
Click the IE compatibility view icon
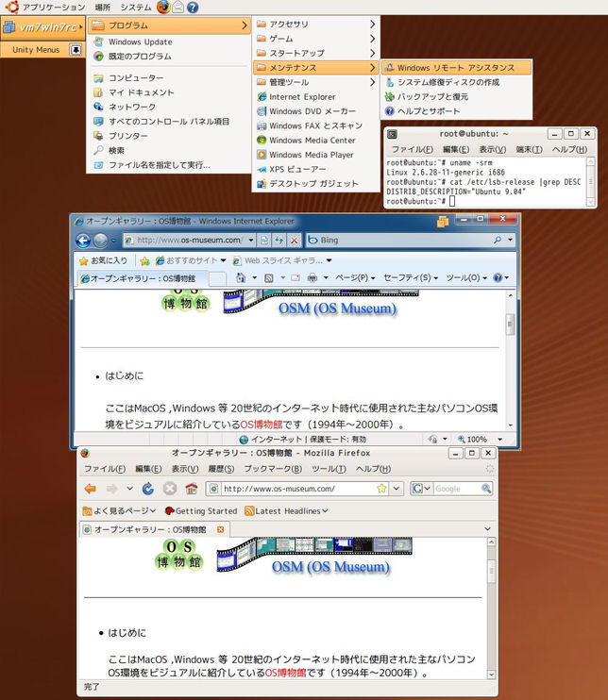[264, 241]
